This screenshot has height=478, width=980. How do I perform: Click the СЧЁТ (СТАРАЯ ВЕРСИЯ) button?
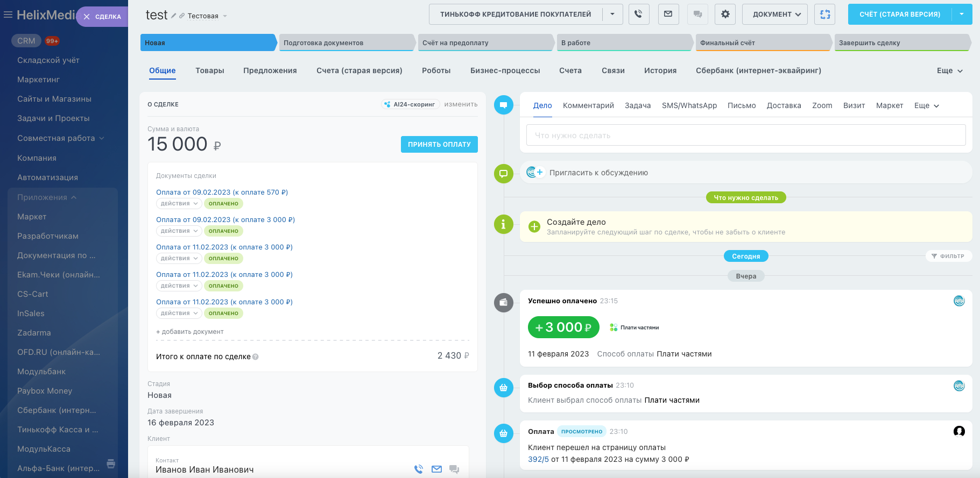point(900,15)
